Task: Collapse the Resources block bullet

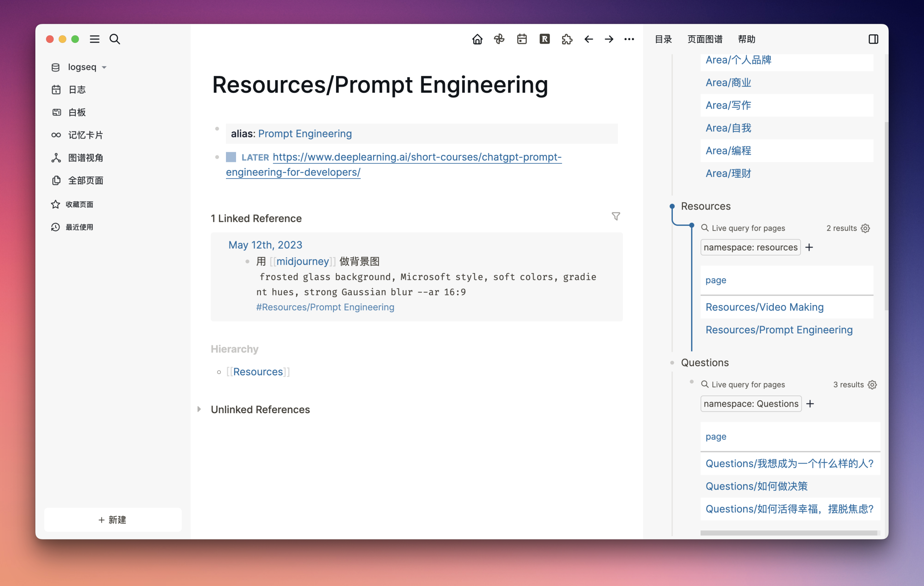Action: tap(672, 206)
